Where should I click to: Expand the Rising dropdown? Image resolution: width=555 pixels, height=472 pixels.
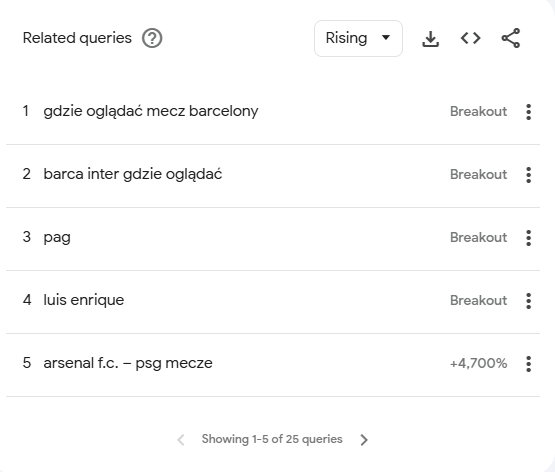(x=358, y=38)
